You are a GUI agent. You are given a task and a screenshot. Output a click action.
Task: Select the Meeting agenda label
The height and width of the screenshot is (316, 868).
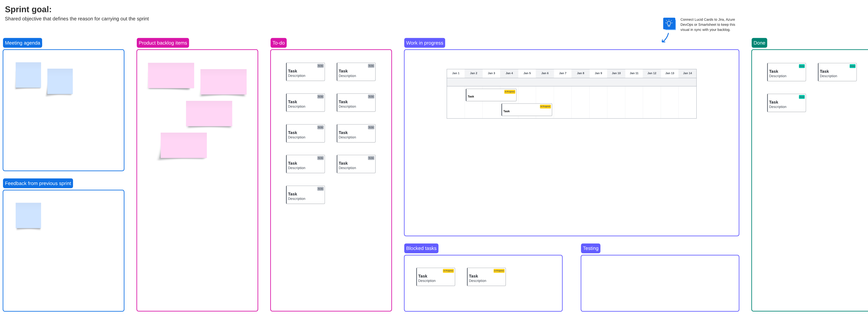23,43
